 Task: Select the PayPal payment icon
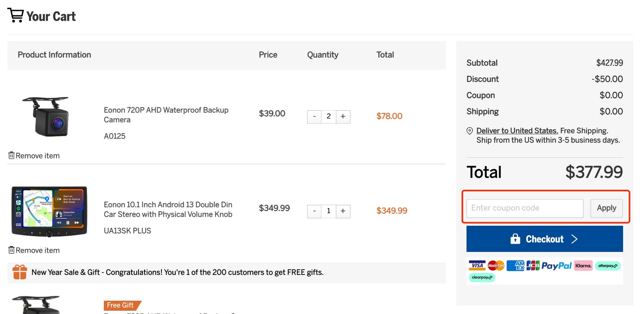coord(557,266)
